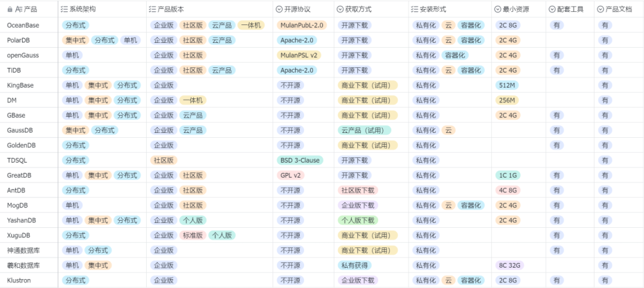Click the lock icon in 产品 header
This screenshot has height=288, width=644.
click(x=10, y=9)
